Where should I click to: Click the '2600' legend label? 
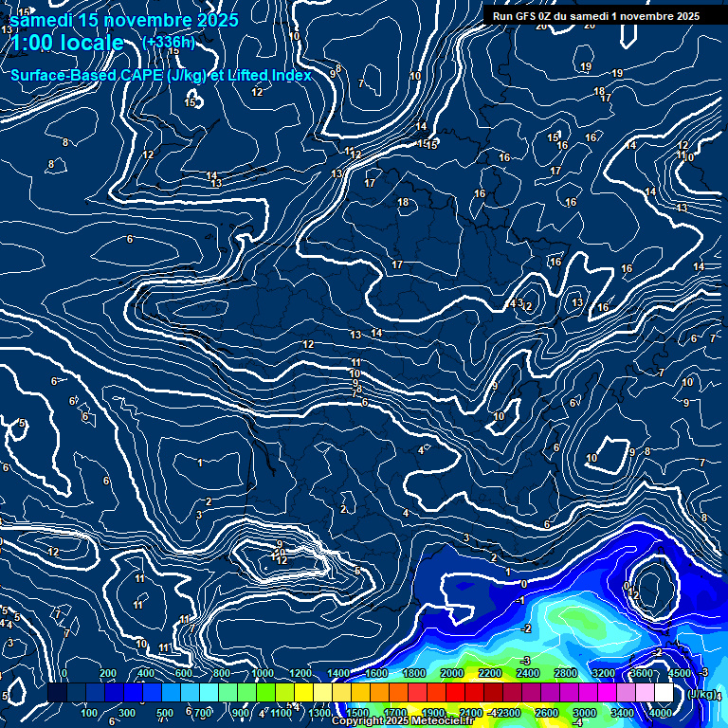coord(546,713)
